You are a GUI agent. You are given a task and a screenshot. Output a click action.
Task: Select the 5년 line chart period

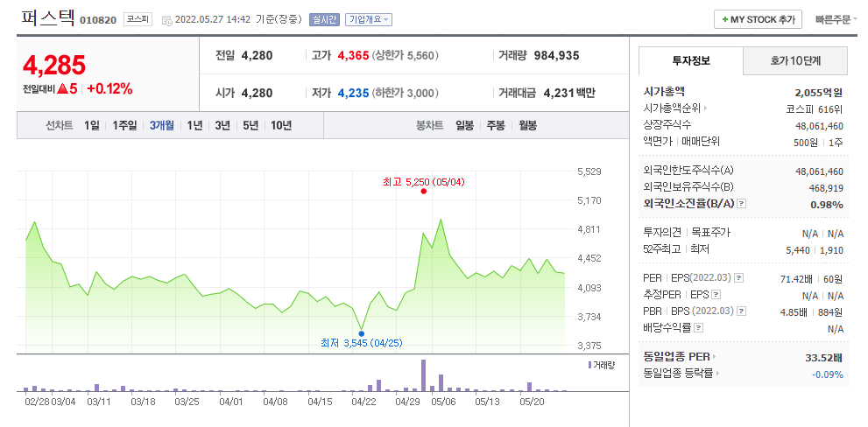(251, 125)
